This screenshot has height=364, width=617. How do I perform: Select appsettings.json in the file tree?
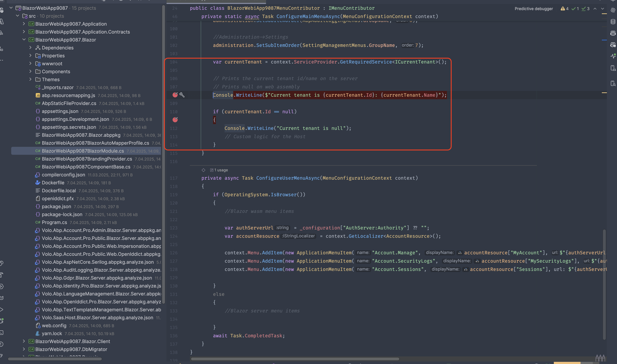[60, 111]
